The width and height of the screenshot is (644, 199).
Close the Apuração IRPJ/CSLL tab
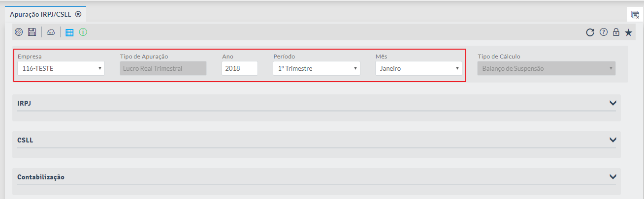click(78, 14)
